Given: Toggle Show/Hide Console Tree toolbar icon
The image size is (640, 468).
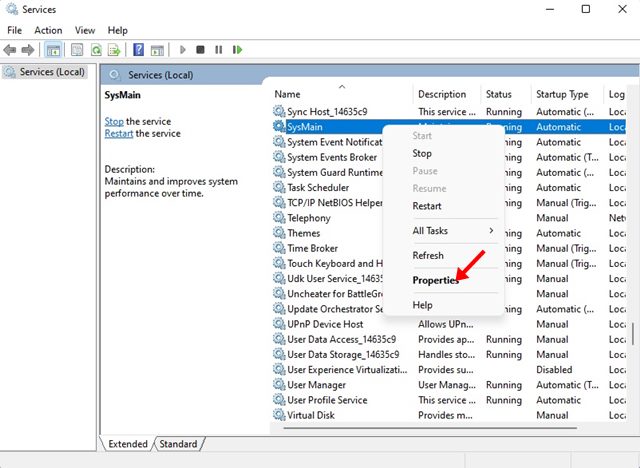Looking at the screenshot, I should point(53,50).
